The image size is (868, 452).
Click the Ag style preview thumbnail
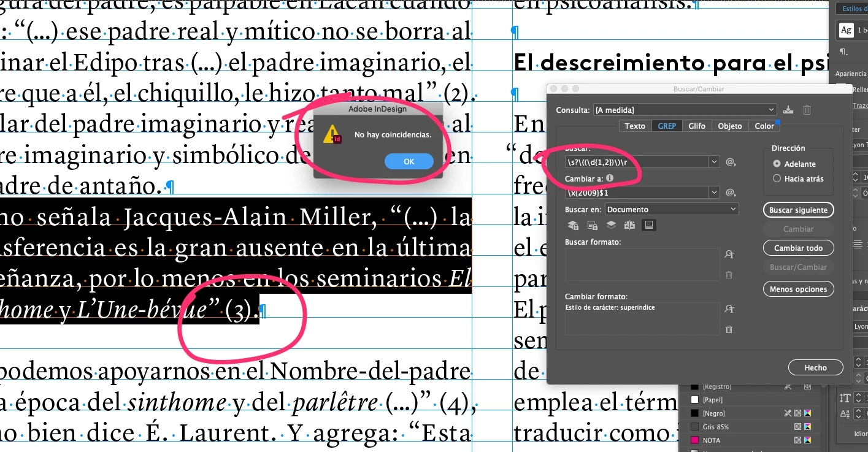pyautogui.click(x=847, y=30)
